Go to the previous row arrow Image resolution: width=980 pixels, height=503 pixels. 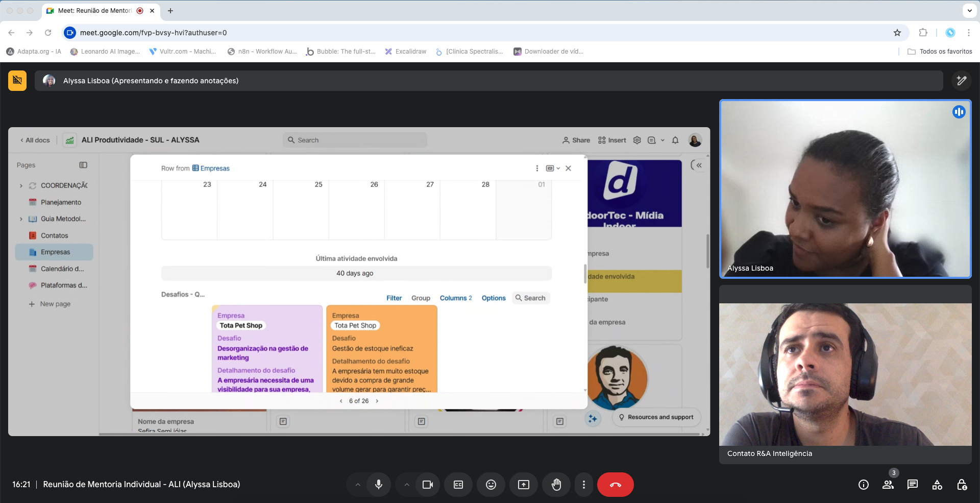pyautogui.click(x=341, y=401)
